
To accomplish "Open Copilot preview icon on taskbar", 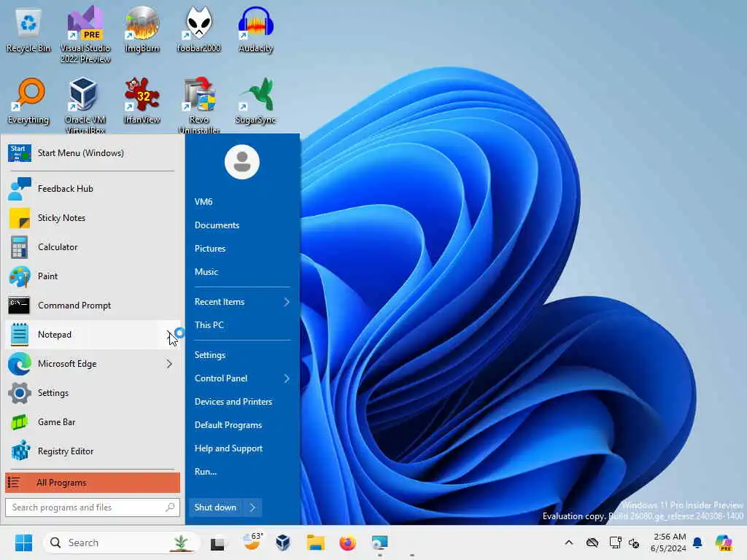I will coord(724,542).
